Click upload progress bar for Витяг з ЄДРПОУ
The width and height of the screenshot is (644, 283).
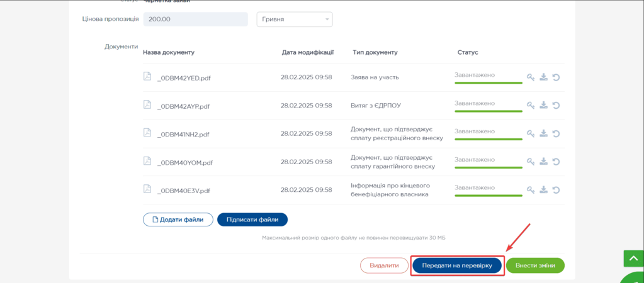(x=488, y=111)
